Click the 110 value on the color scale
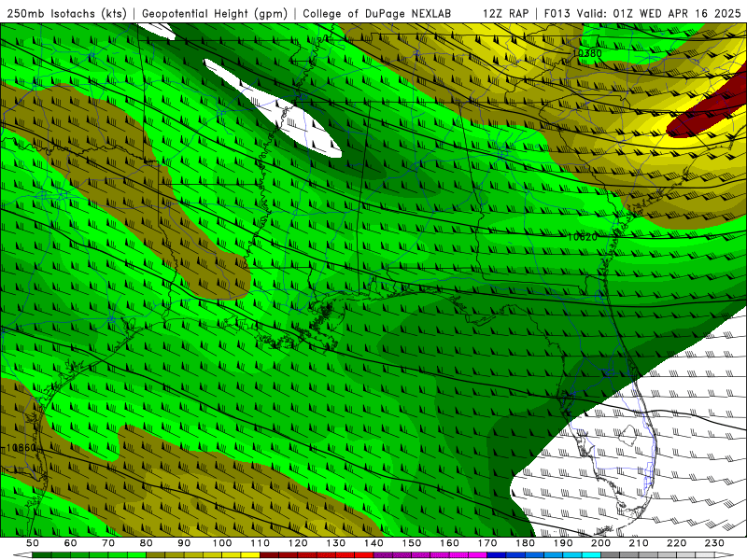 click(261, 543)
